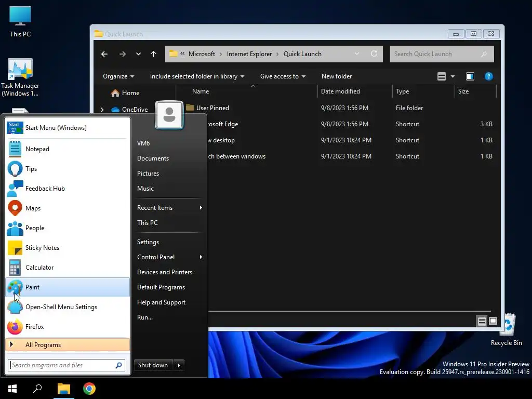Go up one folder level
The image size is (532, 399).
coord(153,54)
